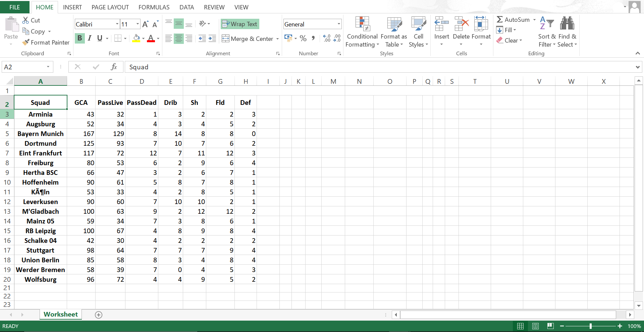
Task: Click the Accounting Number Format icon
Action: coord(288,38)
